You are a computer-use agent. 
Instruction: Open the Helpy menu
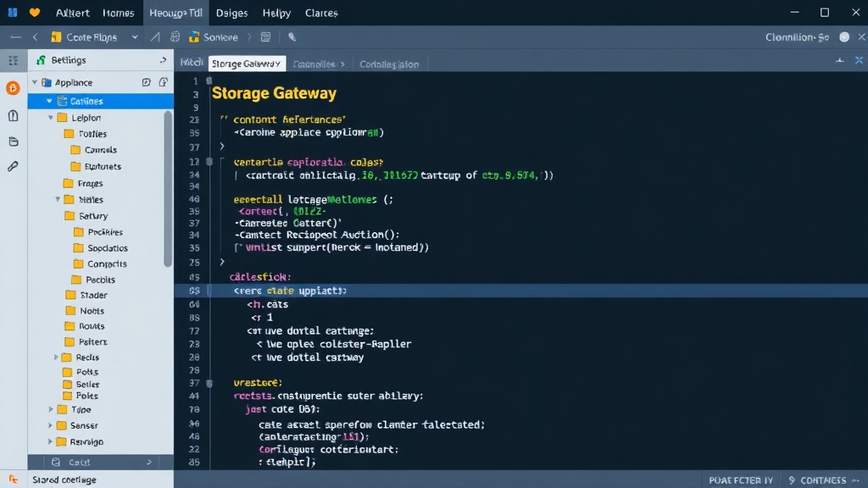click(x=276, y=13)
